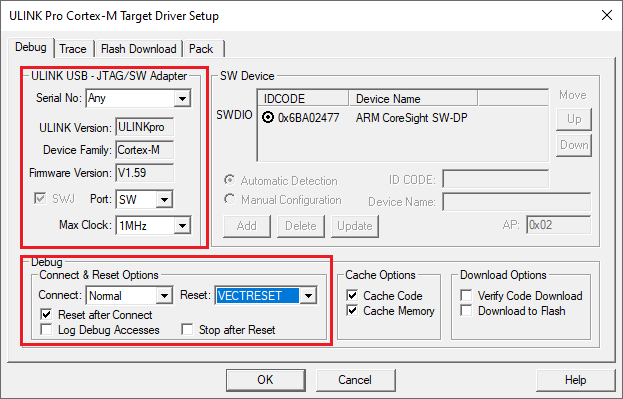Click the highlighted VECTRESET value
This screenshot has height=399, width=623.
point(258,296)
